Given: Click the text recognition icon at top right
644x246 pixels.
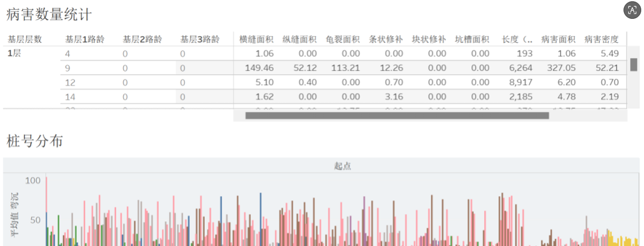Looking at the screenshot, I should 632,9.
